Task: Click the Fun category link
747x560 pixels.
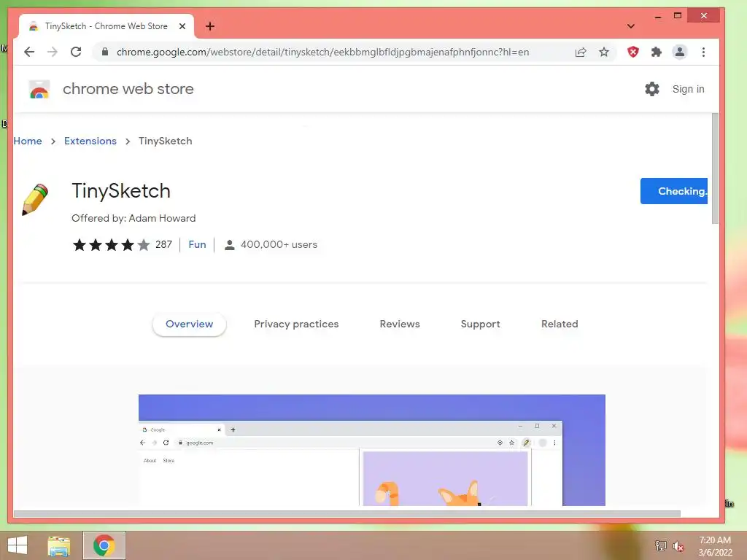Action: click(x=197, y=244)
